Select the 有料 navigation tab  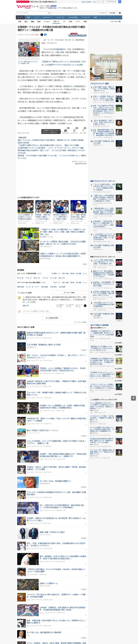pos(95,17)
